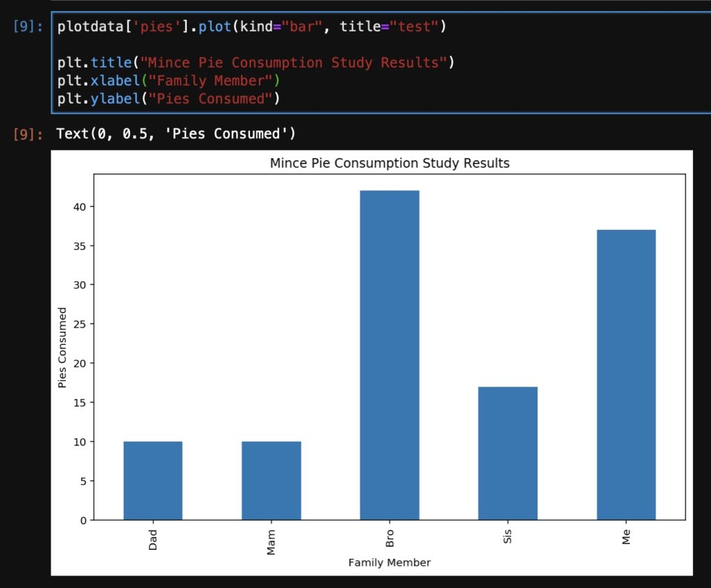Click the chart title Mince Pie Consumption

(389, 164)
